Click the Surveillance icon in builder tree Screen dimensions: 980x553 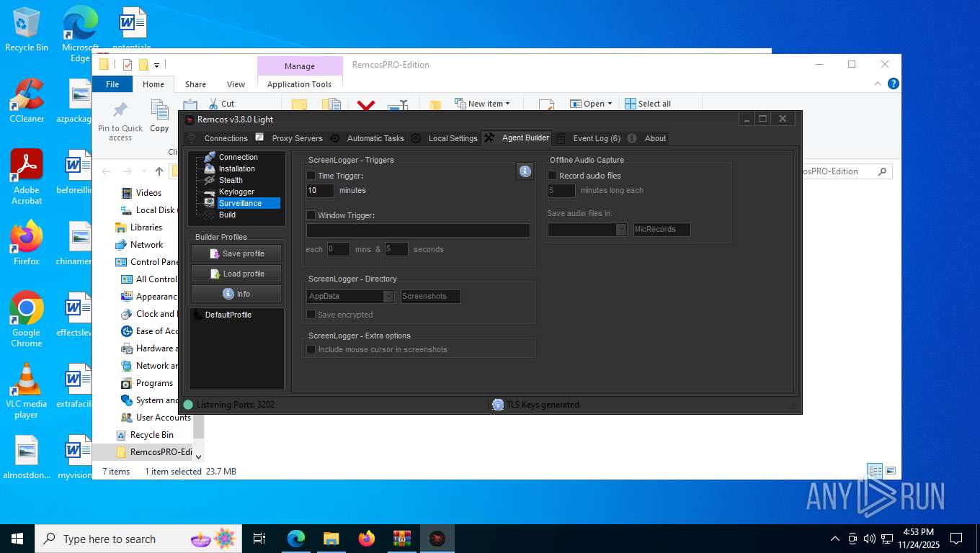coord(210,203)
